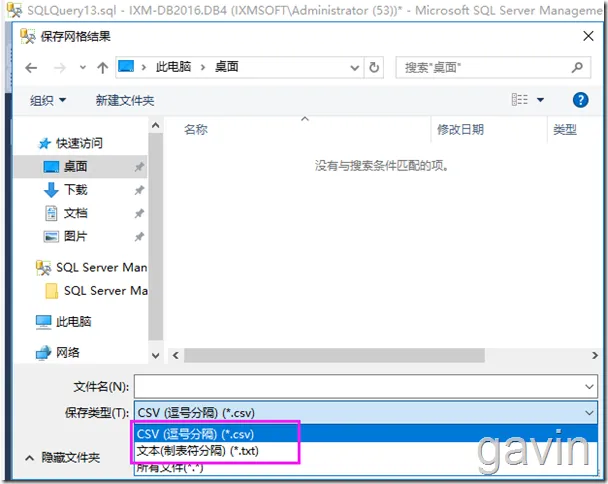Image resolution: width=608 pixels, height=484 pixels.
Task: Click the pin icon next to 下载
Action: pos(139,190)
